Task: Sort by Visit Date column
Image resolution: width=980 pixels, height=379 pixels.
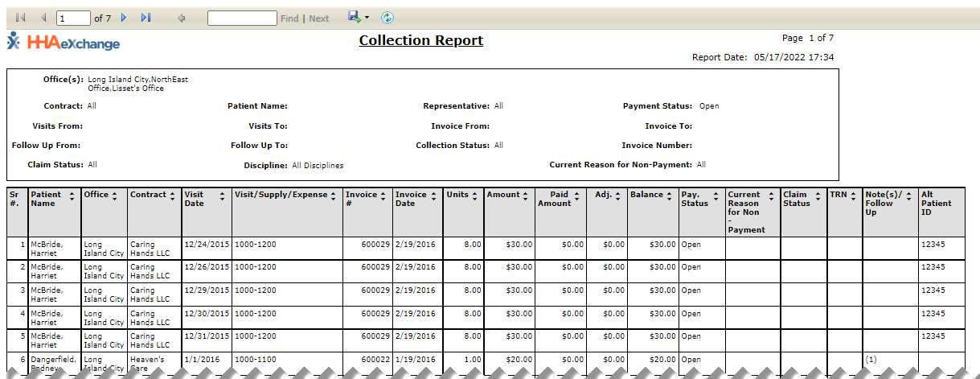Action: coord(222,196)
